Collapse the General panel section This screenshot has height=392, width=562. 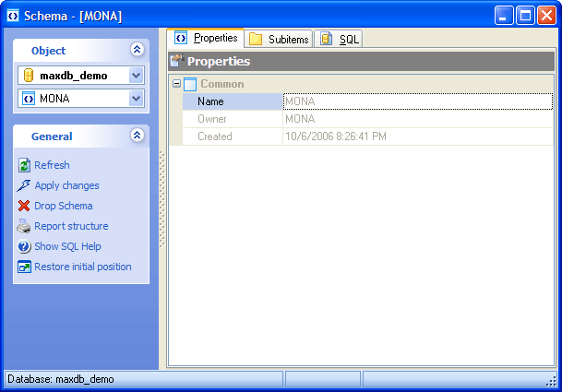tap(137, 136)
